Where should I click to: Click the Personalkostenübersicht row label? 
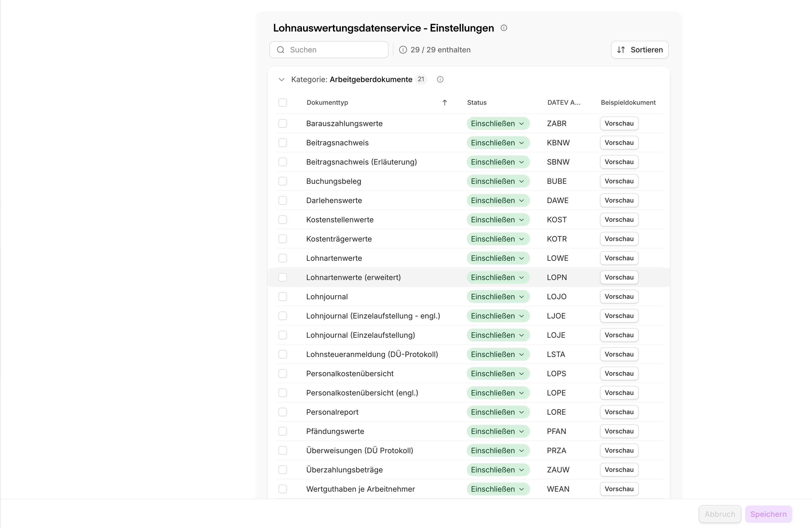coord(350,374)
